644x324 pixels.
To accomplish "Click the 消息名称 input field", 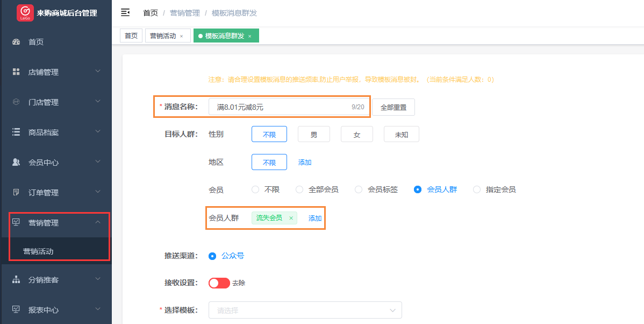I will pyautogui.click(x=280, y=107).
